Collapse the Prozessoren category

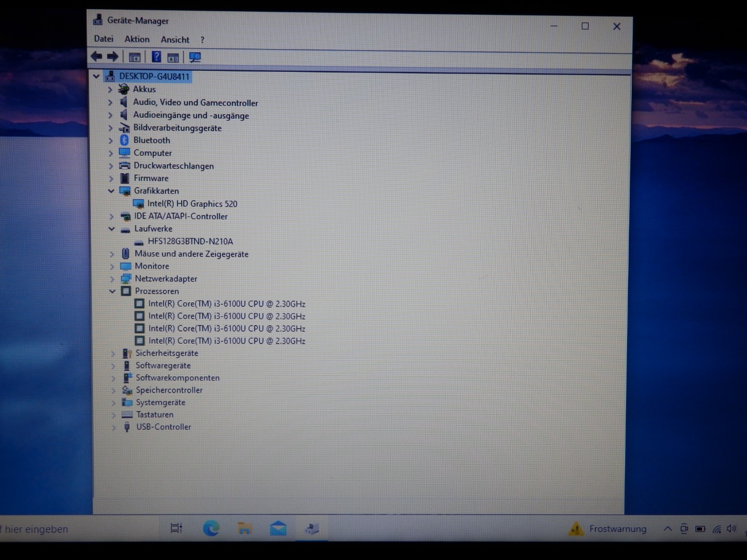112,291
